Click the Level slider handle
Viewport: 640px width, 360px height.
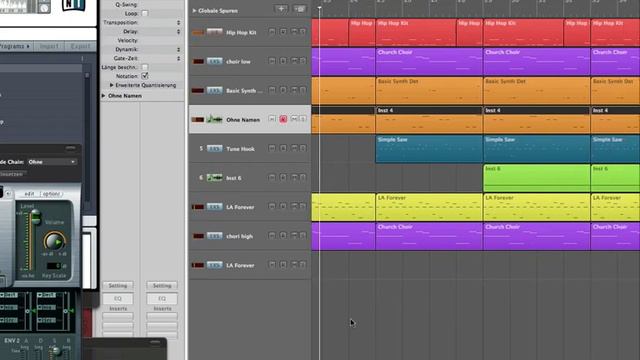coord(36,217)
